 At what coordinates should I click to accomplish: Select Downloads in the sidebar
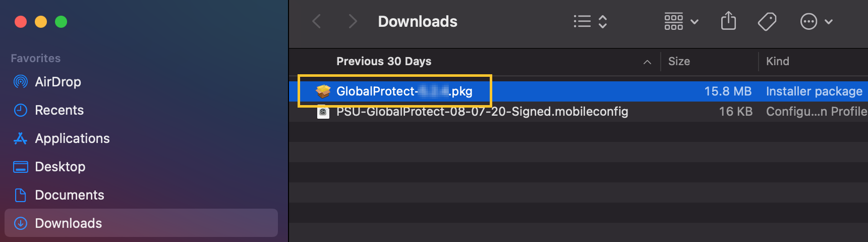point(68,223)
